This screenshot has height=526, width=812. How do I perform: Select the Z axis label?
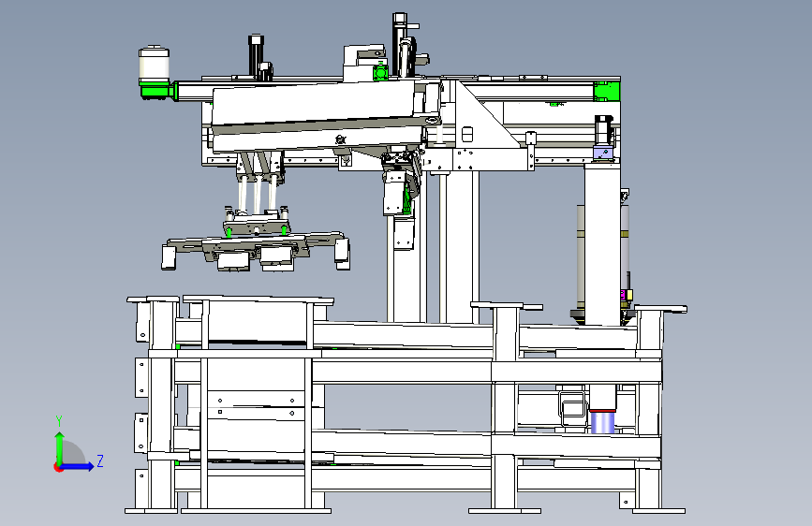[x=100, y=460]
